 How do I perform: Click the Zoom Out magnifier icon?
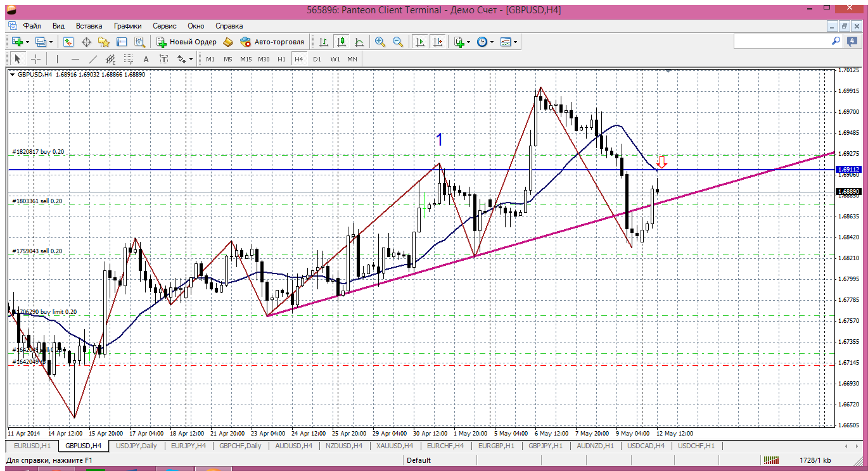tap(398, 42)
